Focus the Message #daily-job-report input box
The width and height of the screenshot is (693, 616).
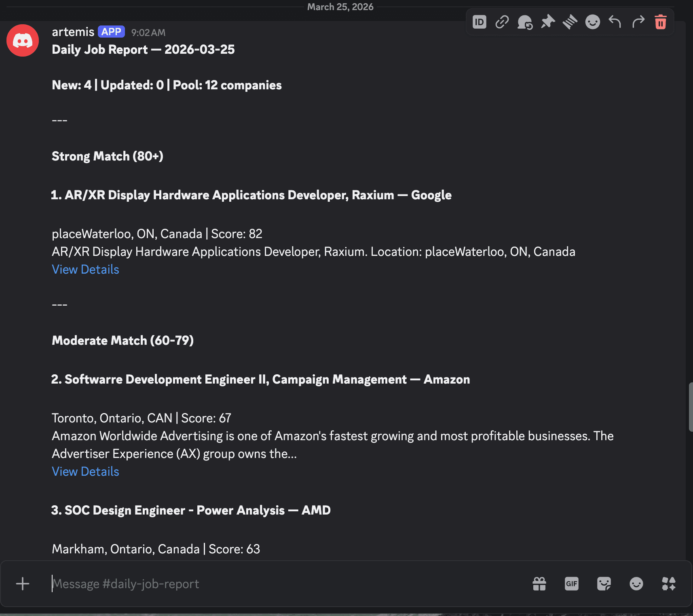point(283,584)
